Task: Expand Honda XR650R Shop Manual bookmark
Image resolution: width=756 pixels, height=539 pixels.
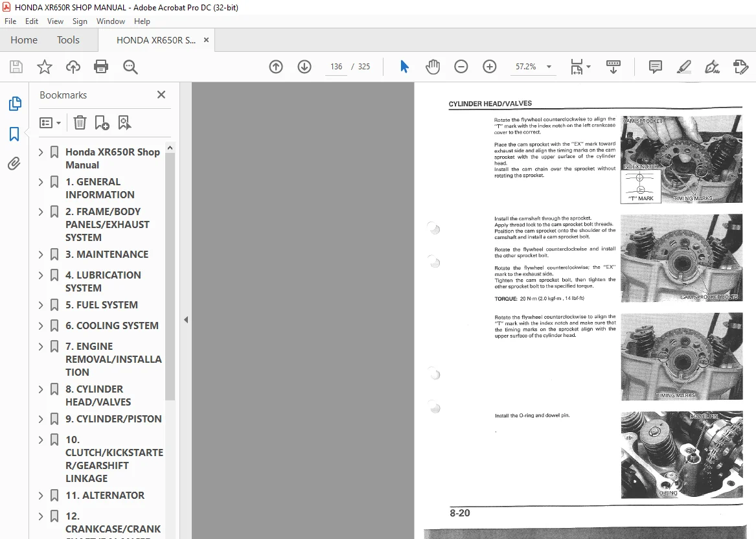Action: pyautogui.click(x=41, y=152)
